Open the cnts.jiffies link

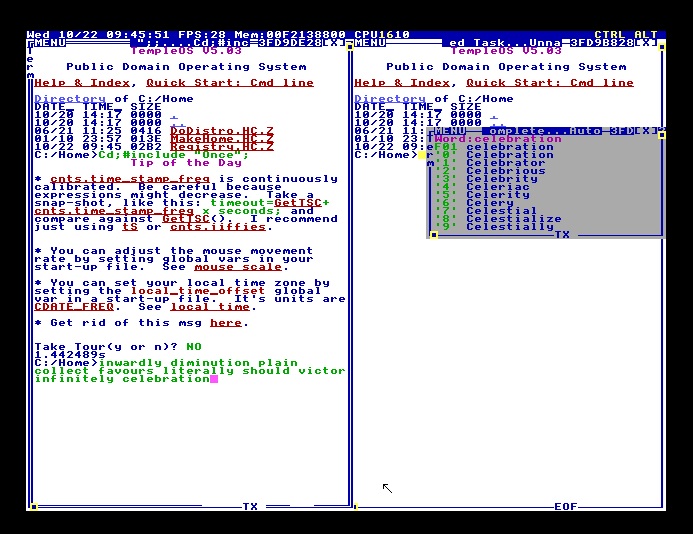pyautogui.click(x=218, y=227)
